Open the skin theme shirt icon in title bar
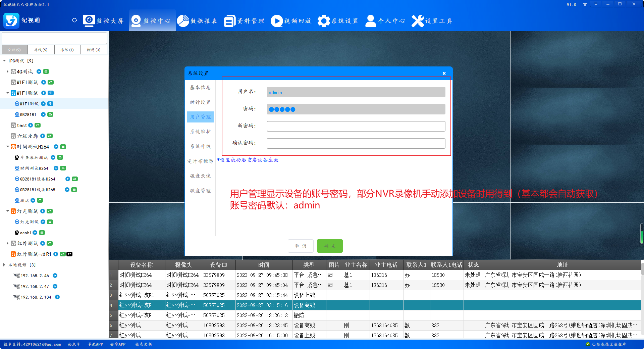This screenshot has width=644, height=349. click(585, 4)
